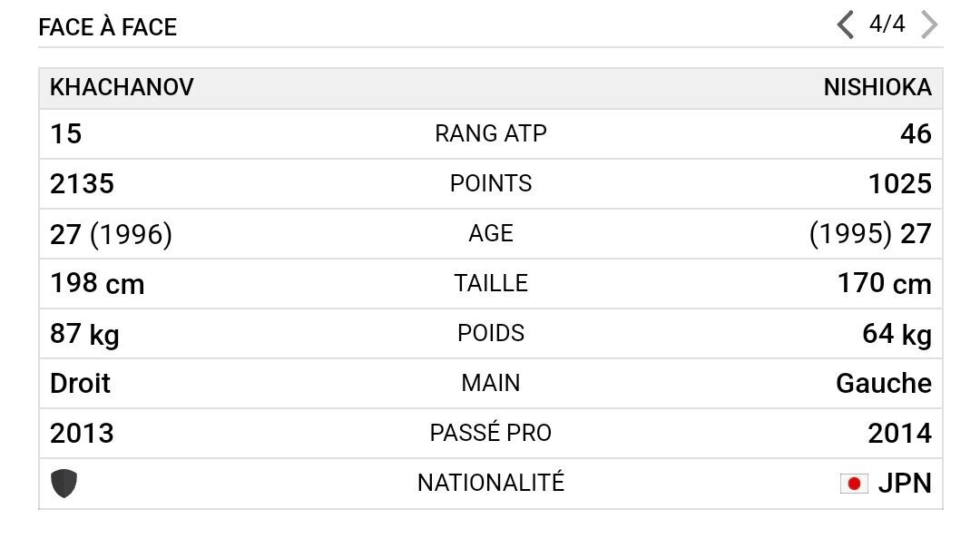Click Khachanov's 2135 points value
Screen dimensions: 980x558
[82, 184]
